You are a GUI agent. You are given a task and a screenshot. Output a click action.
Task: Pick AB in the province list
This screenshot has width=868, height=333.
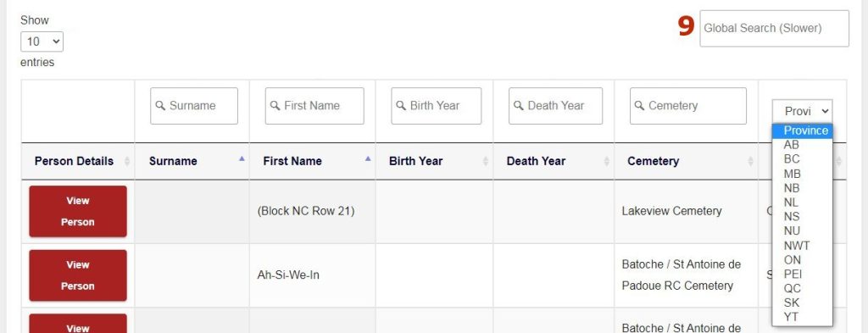point(792,145)
